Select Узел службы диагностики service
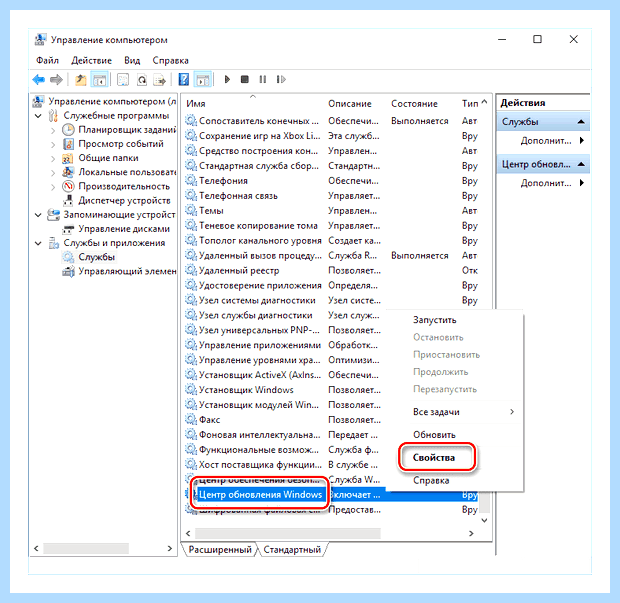Image resolution: width=620 pixels, height=603 pixels. point(255,316)
